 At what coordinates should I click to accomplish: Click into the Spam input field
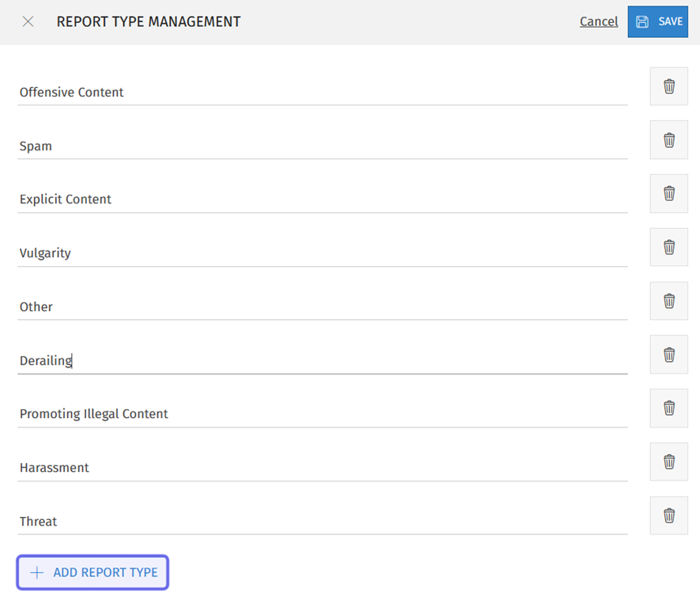point(323,146)
